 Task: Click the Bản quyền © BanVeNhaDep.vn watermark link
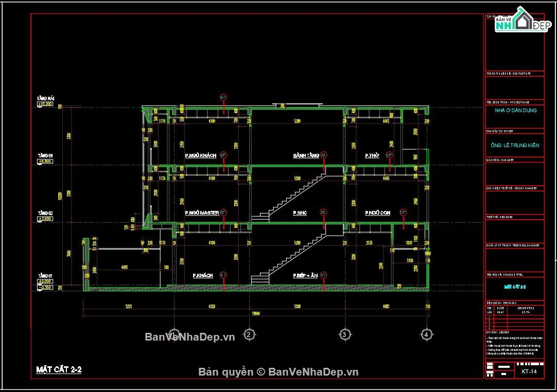278,372
